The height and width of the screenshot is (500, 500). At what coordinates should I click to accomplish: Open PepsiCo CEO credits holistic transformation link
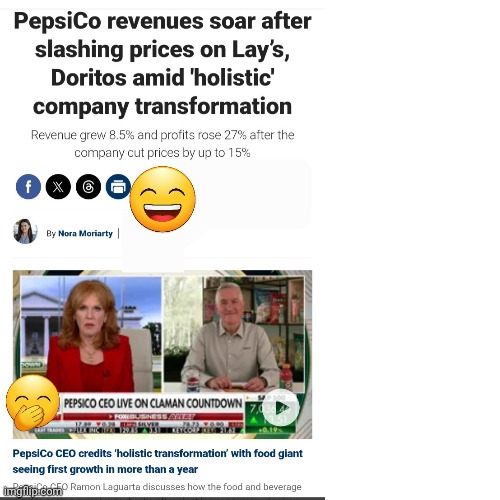pos(158,461)
